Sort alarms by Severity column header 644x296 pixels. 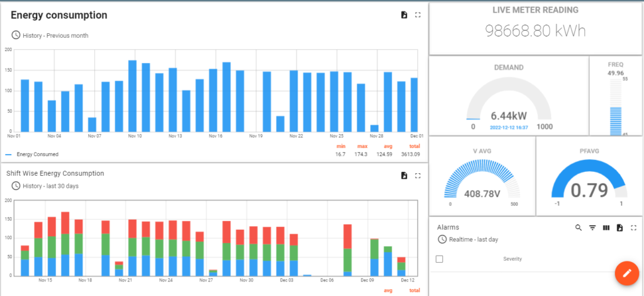(x=513, y=259)
